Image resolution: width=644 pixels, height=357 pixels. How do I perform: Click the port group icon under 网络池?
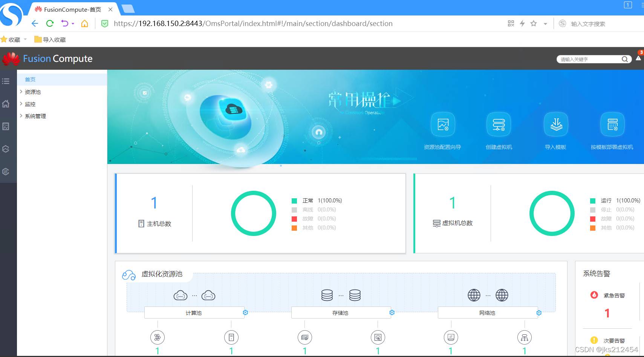point(525,337)
